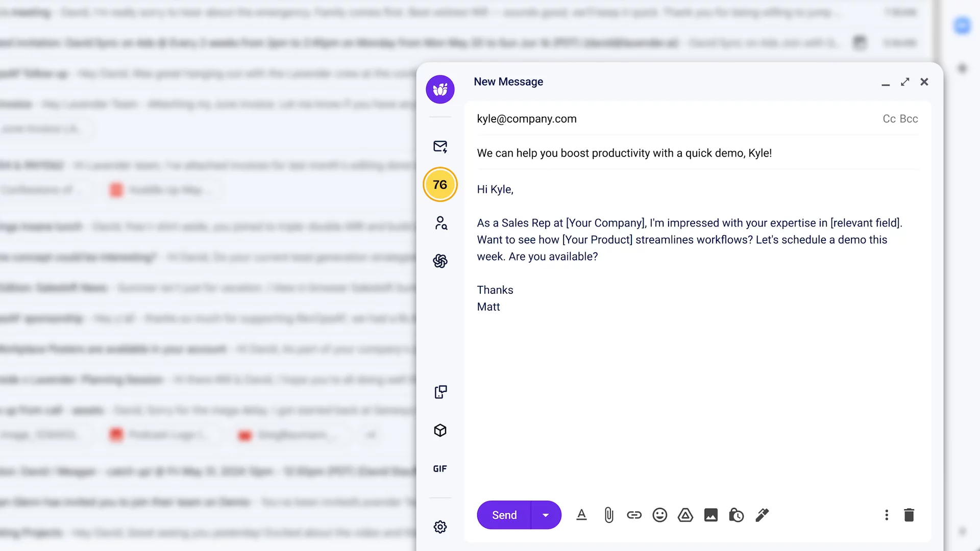Open text formatting options
Screen dimensions: 980x551
[x=581, y=515]
